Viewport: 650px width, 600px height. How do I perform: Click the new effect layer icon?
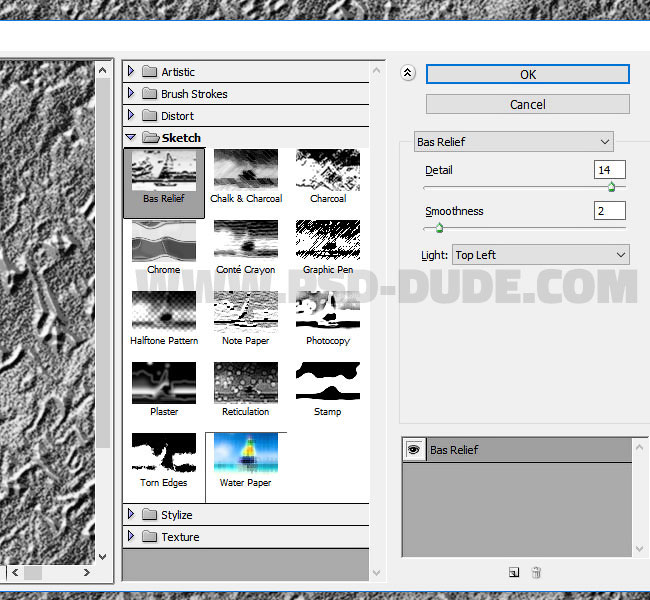pyautogui.click(x=514, y=572)
